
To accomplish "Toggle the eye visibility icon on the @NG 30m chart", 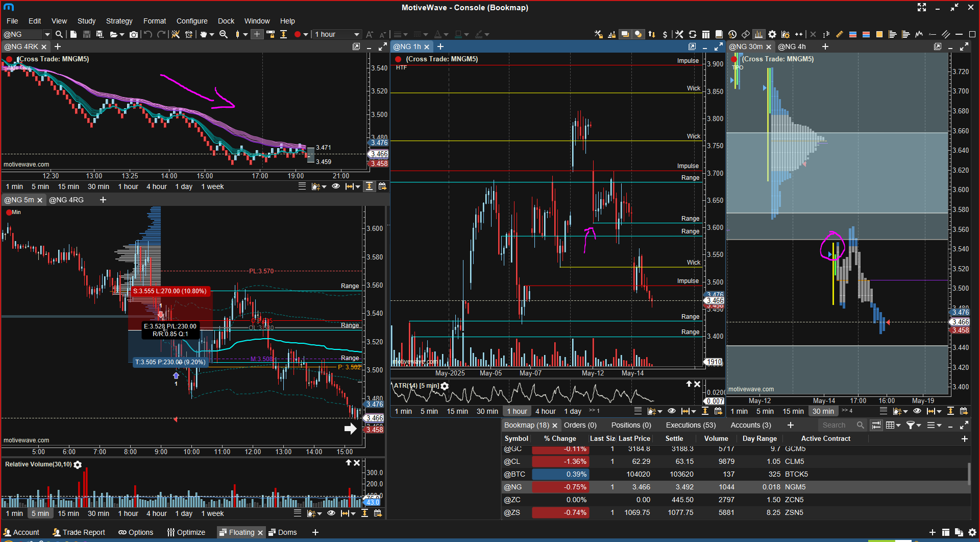I will point(917,411).
